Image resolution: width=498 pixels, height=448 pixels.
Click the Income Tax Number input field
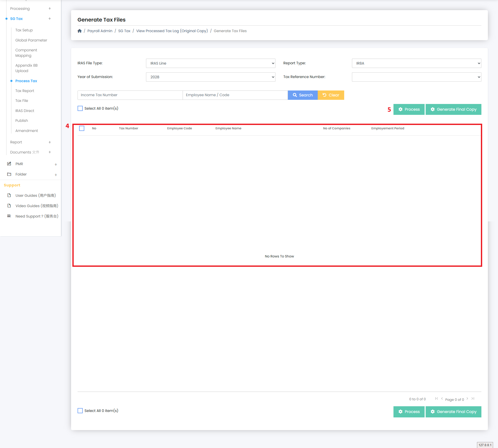click(x=130, y=95)
